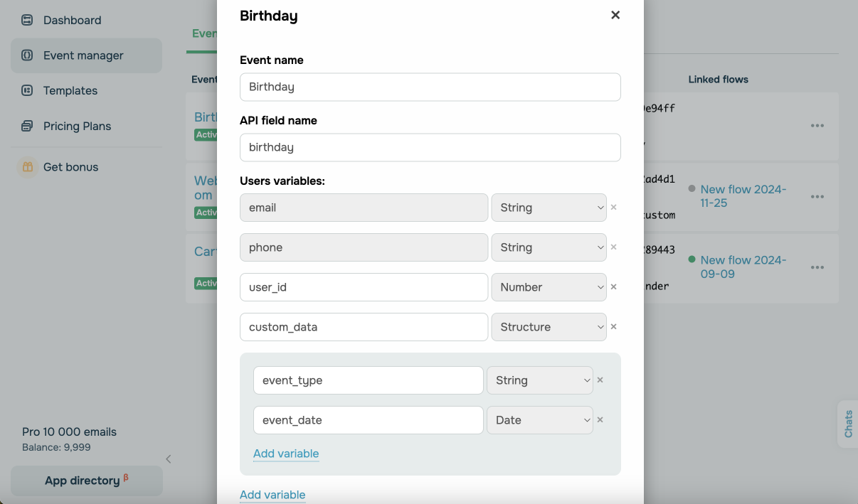
Task: Open the App directory button
Action: click(86, 481)
